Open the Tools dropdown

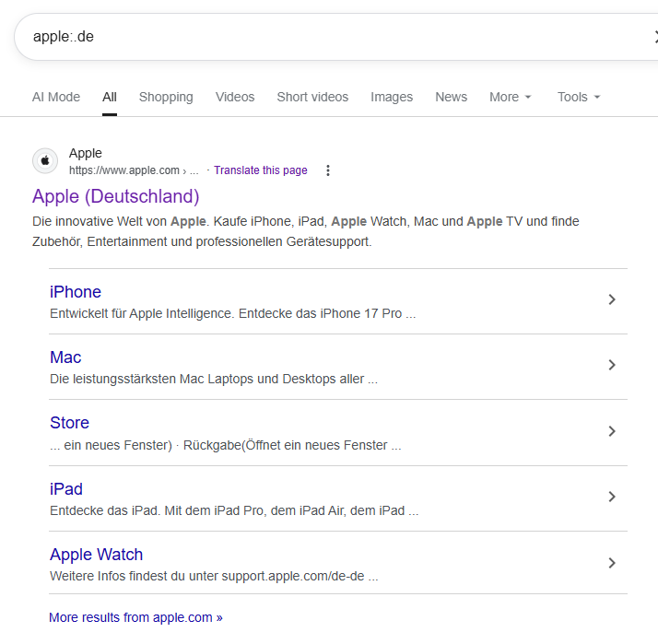coord(579,97)
